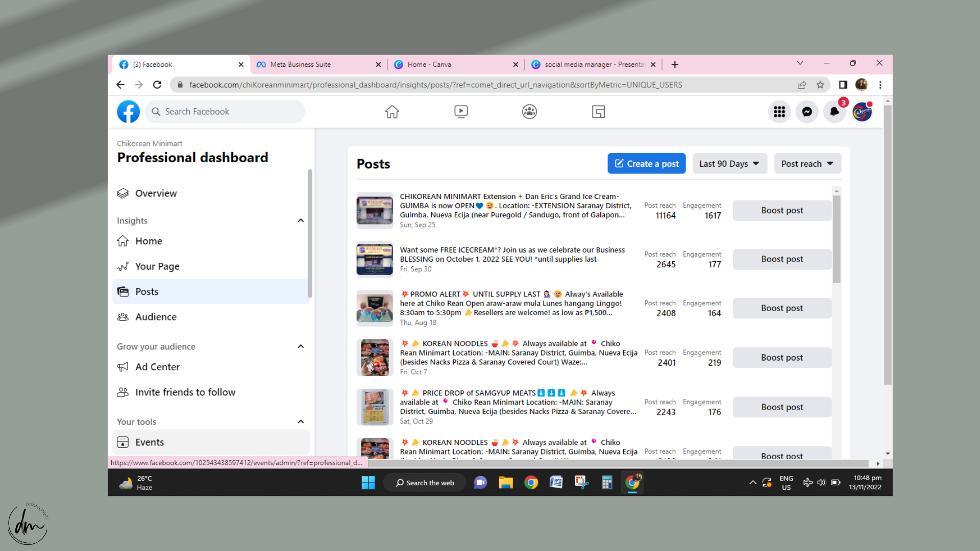
Task: Open Facebook Home feed icon
Action: pos(392,111)
